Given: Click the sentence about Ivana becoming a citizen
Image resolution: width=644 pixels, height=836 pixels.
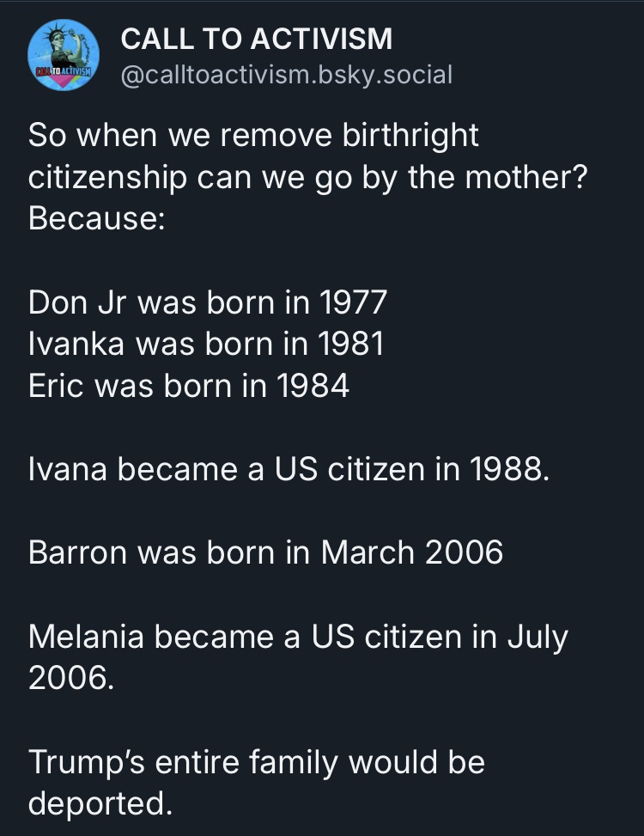Looking at the screenshot, I should click(288, 469).
